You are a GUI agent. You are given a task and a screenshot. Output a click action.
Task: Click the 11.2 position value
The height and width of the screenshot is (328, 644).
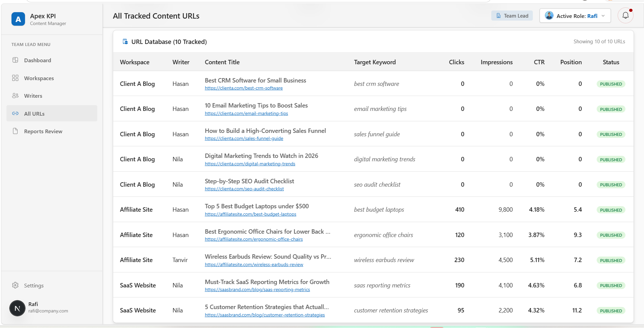tap(577, 310)
